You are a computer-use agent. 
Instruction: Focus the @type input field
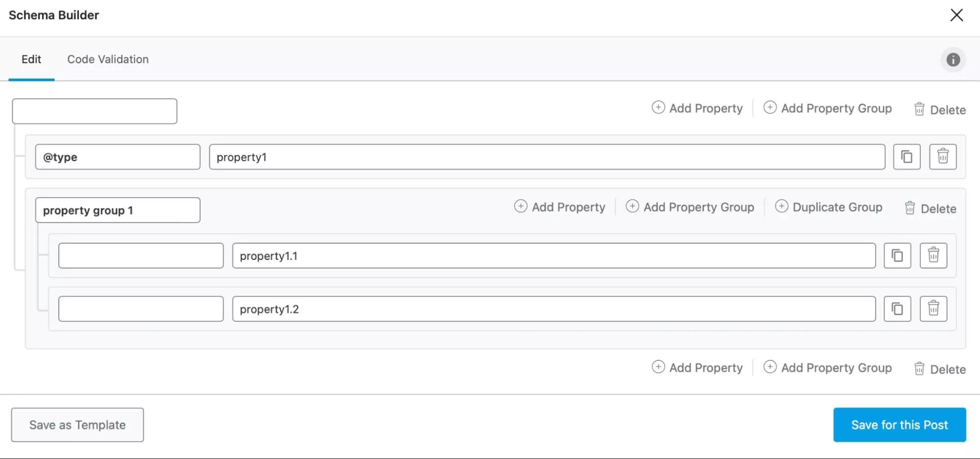(x=117, y=156)
